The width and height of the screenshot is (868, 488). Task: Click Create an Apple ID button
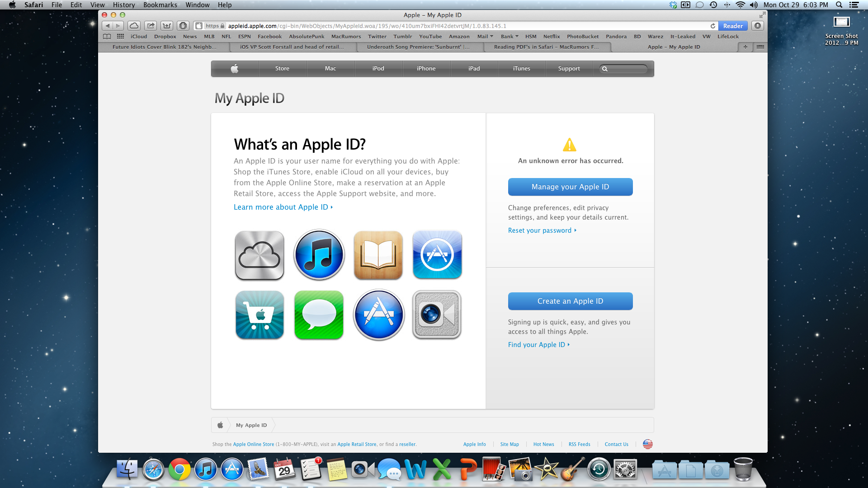(x=570, y=301)
